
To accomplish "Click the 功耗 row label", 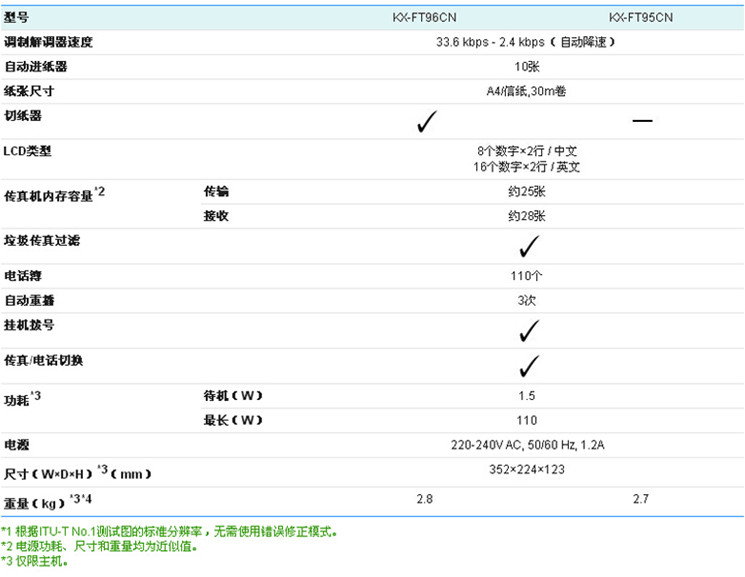I will 22,398.
